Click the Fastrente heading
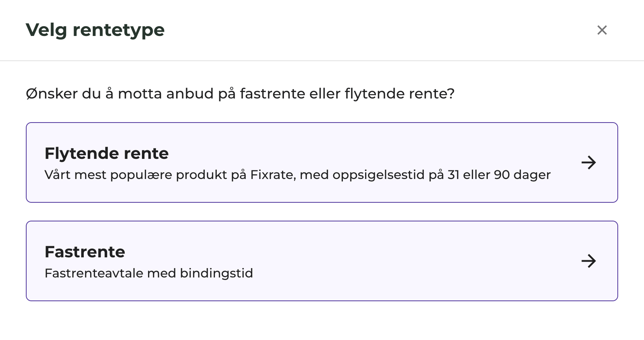The image size is (644, 340). [85, 252]
